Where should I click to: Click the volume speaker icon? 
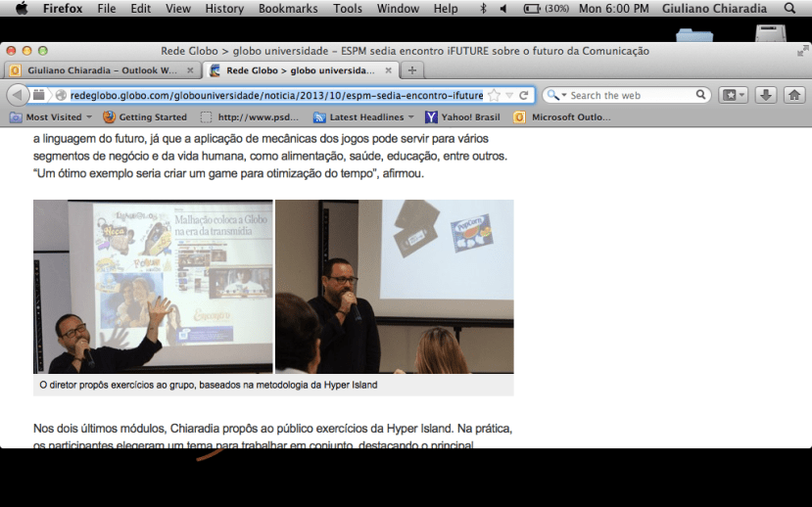tap(502, 8)
